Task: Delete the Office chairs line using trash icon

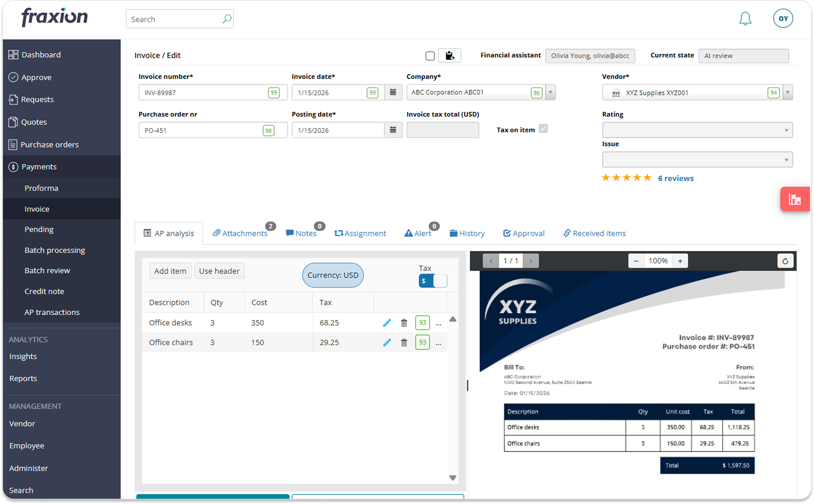Action: click(x=404, y=342)
